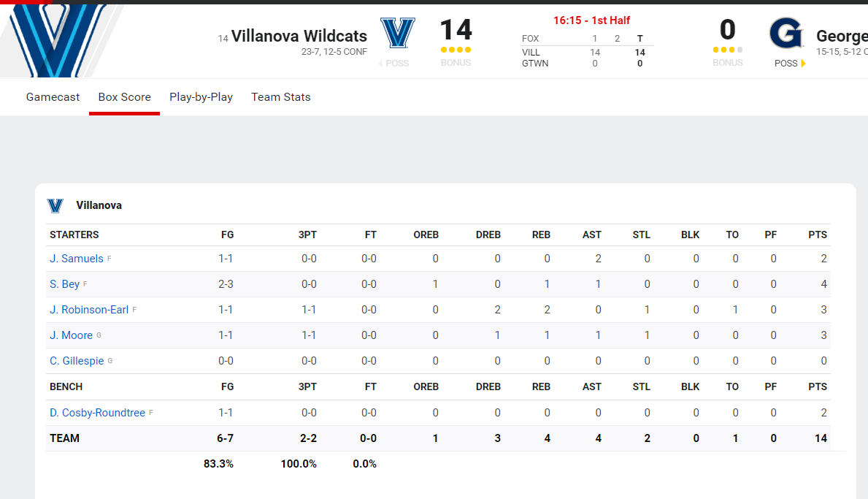868x499 pixels.
Task: Open the Team Stats tab
Action: pos(281,97)
